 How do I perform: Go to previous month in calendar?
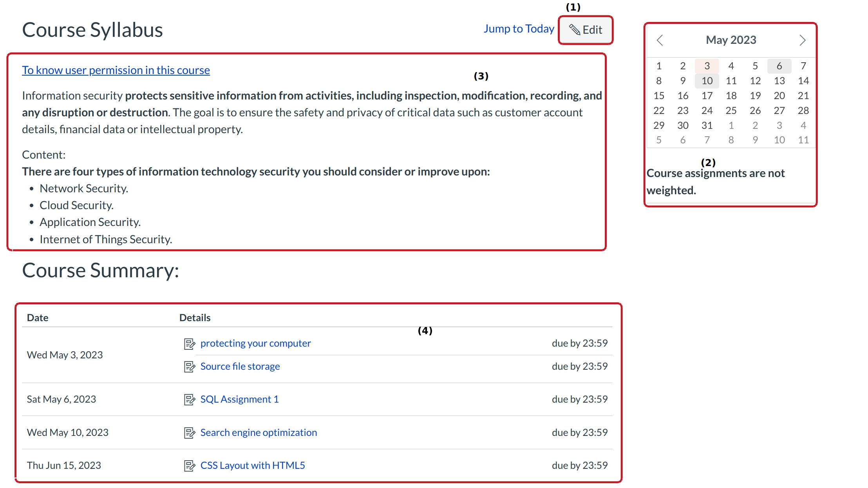tap(660, 40)
